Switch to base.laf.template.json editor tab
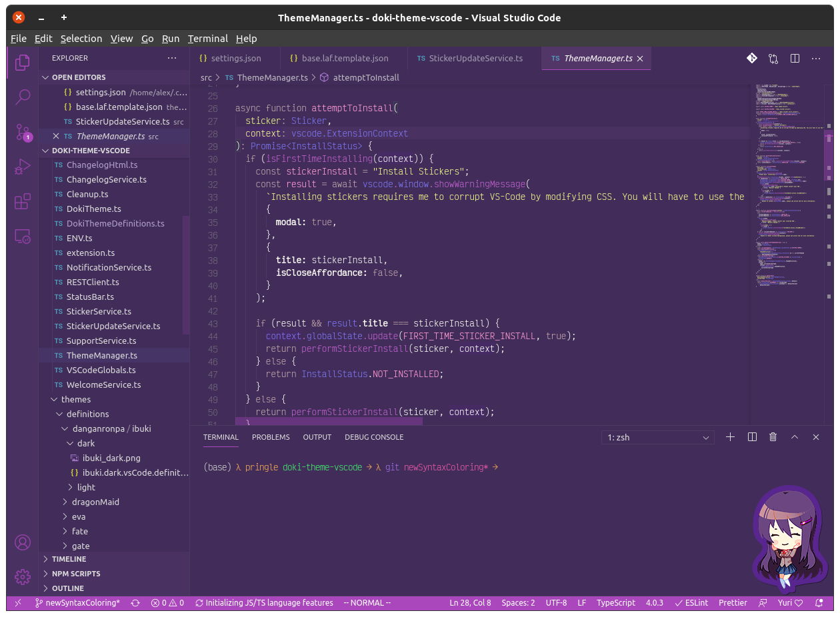The height and width of the screenshot is (617, 840). point(344,59)
